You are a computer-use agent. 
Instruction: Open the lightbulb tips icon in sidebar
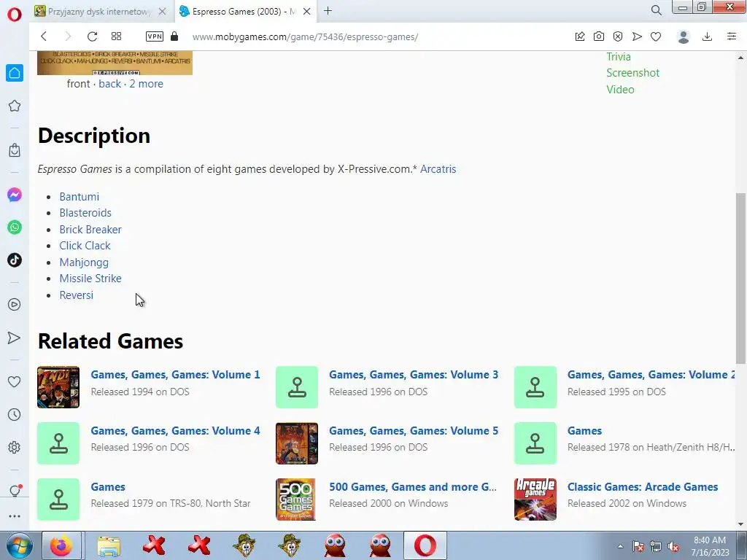(x=15, y=491)
